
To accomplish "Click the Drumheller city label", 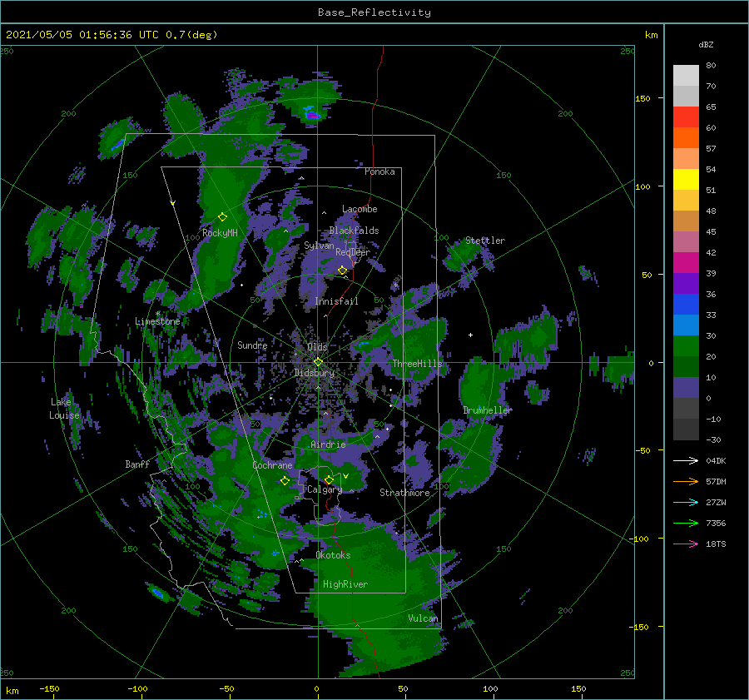I will pyautogui.click(x=488, y=410).
